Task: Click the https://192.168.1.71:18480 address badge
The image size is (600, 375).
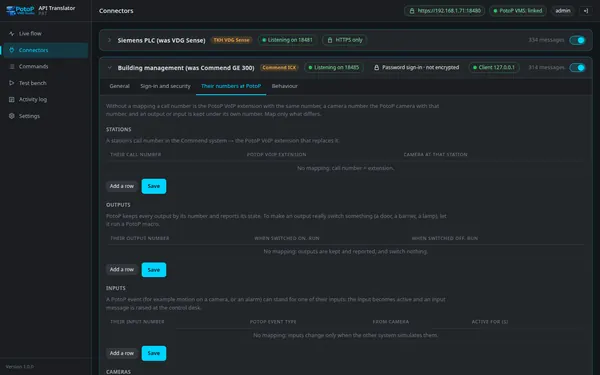Action: (445, 11)
